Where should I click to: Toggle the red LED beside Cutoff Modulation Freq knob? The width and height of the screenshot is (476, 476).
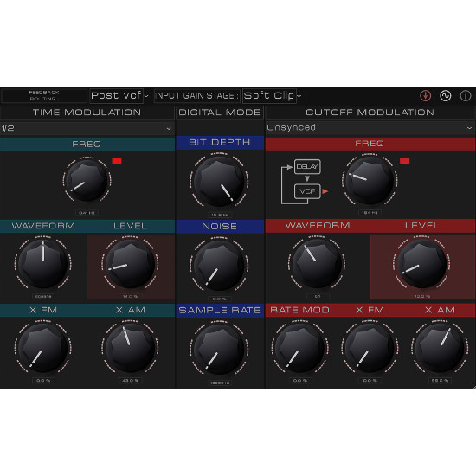pyautogui.click(x=404, y=161)
